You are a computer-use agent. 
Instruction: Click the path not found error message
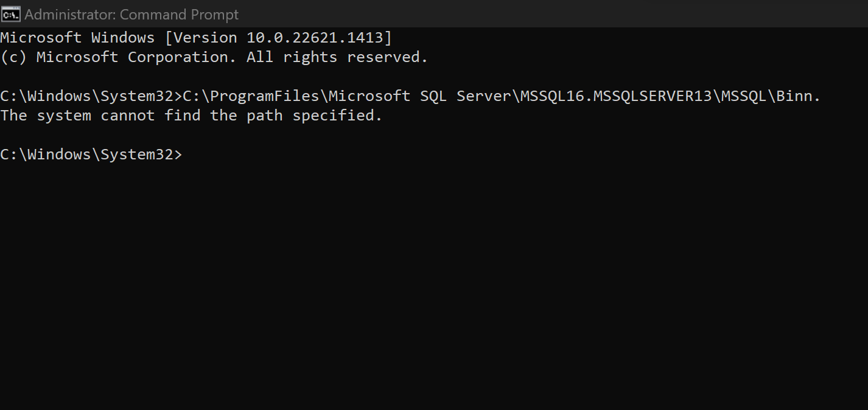(191, 116)
